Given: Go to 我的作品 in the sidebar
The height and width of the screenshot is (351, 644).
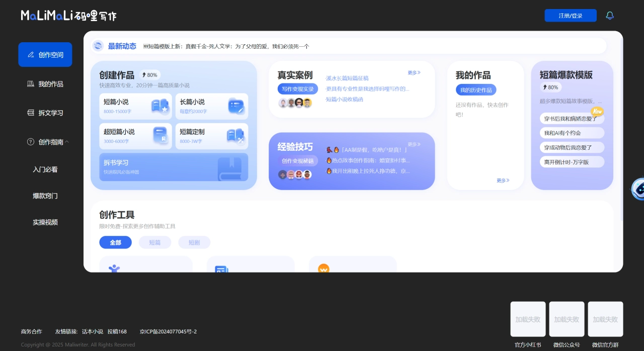Looking at the screenshot, I should [45, 84].
